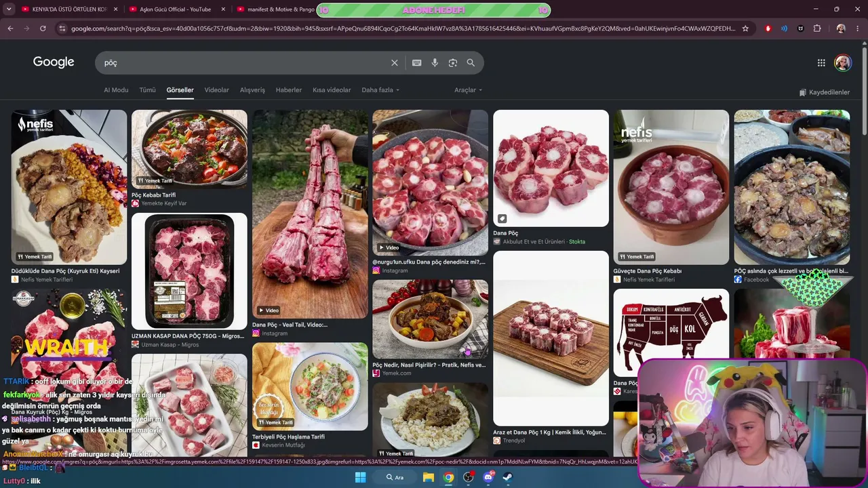Open Araz et Dana Pöç 1 Kg link
This screenshot has width=868, height=488.
(x=549, y=432)
